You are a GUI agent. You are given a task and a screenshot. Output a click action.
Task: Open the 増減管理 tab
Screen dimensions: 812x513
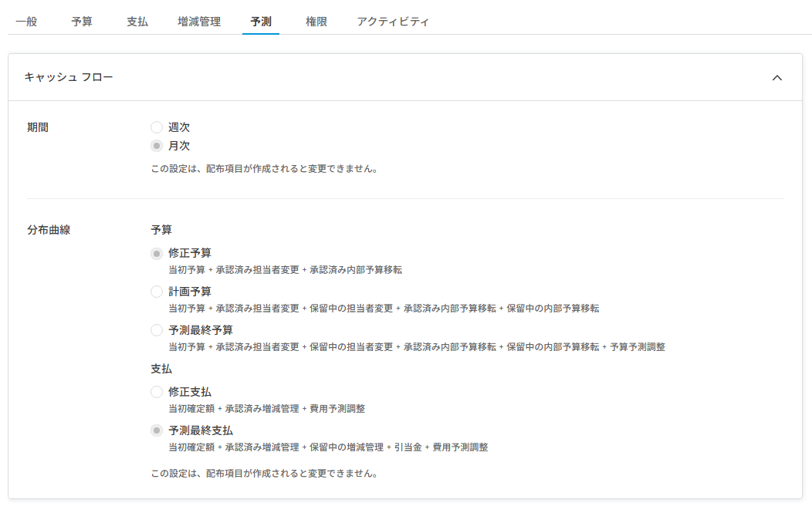tap(198, 22)
